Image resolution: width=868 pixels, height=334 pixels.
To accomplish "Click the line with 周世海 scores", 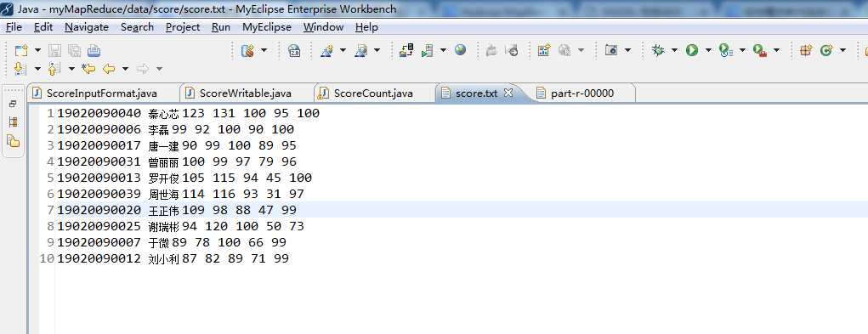I will tap(180, 194).
